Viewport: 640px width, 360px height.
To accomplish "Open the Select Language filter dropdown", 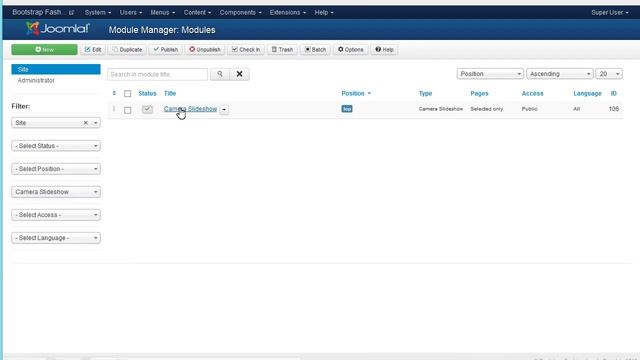I will [56, 238].
